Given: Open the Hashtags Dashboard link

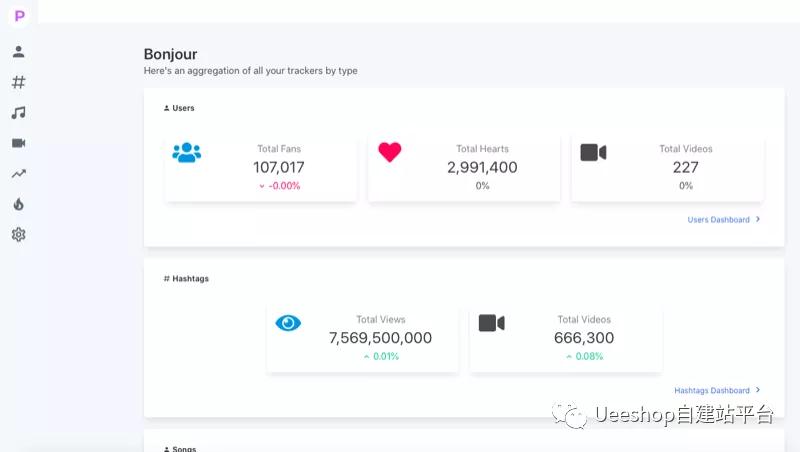Looking at the screenshot, I should click(712, 390).
